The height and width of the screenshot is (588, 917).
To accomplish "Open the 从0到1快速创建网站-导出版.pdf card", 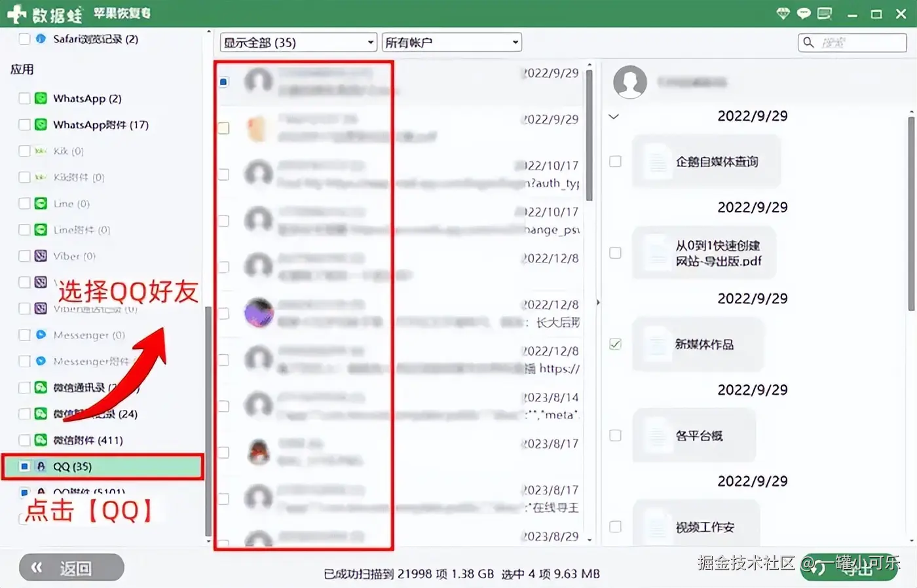I will tap(704, 253).
